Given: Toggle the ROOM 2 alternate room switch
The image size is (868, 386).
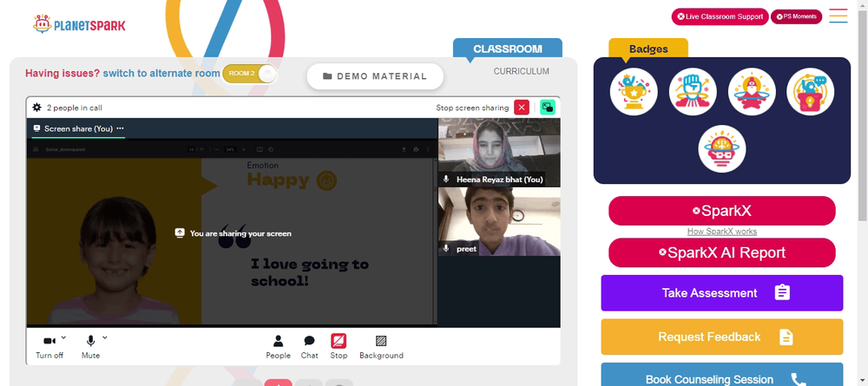Looking at the screenshot, I should [x=249, y=74].
